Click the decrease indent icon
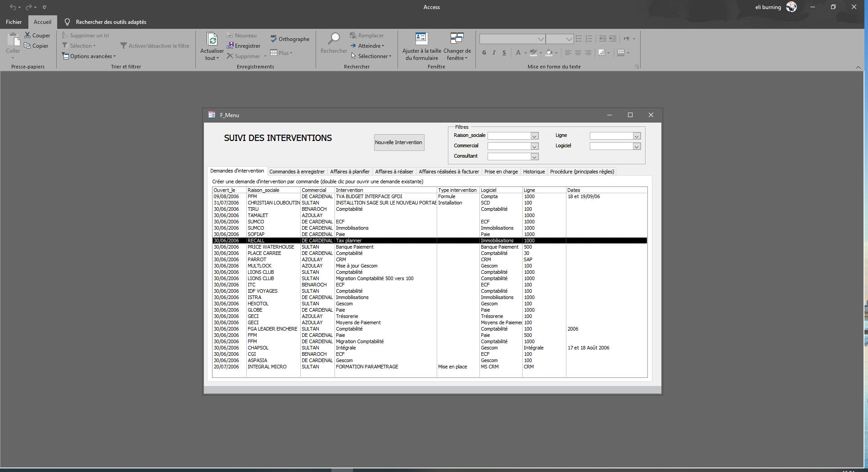 [613, 39]
